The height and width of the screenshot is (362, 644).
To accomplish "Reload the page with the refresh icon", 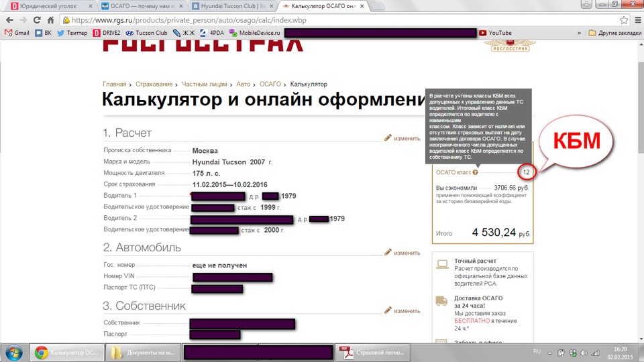I will click(x=37, y=20).
